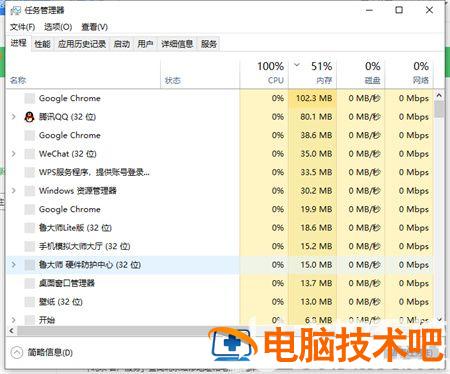The height and width of the screenshot is (374, 450).
Task: Click the 鲁大师Lite版 process icon
Action: [30, 228]
